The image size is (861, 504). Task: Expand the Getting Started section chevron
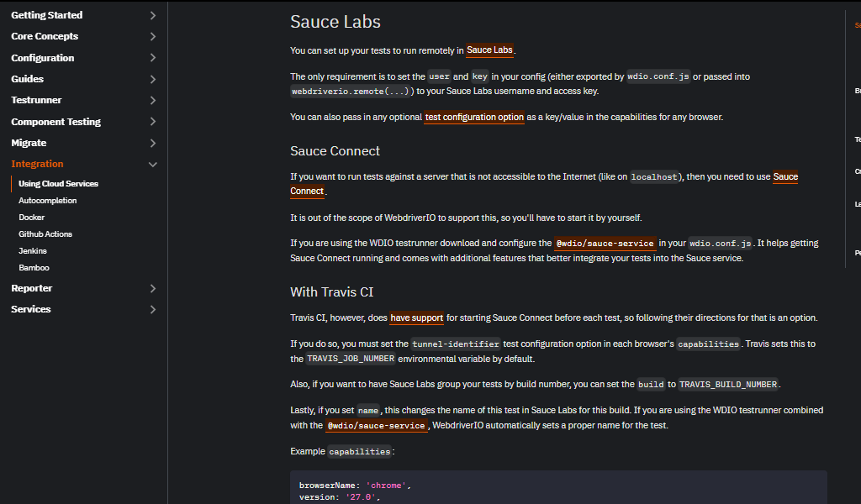[x=153, y=15]
